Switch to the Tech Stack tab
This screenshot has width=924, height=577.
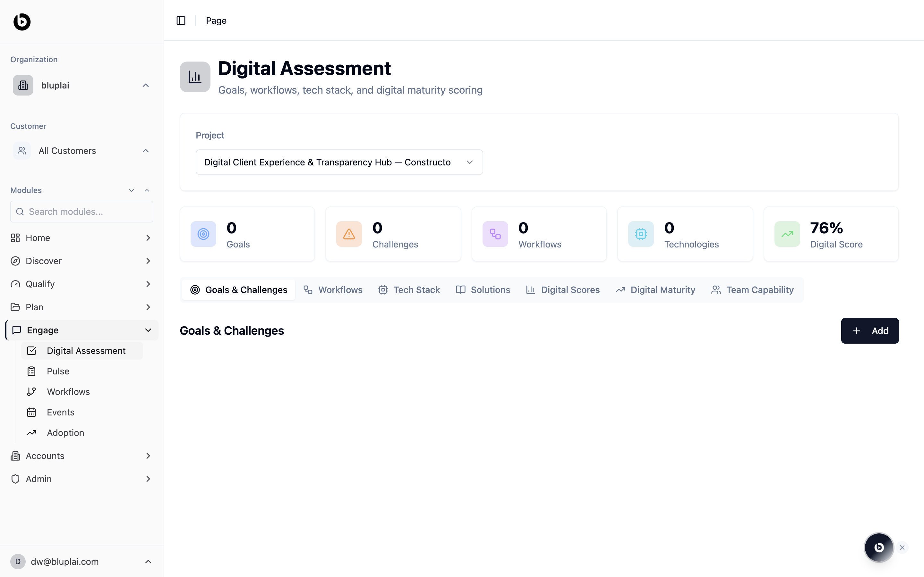[409, 290]
